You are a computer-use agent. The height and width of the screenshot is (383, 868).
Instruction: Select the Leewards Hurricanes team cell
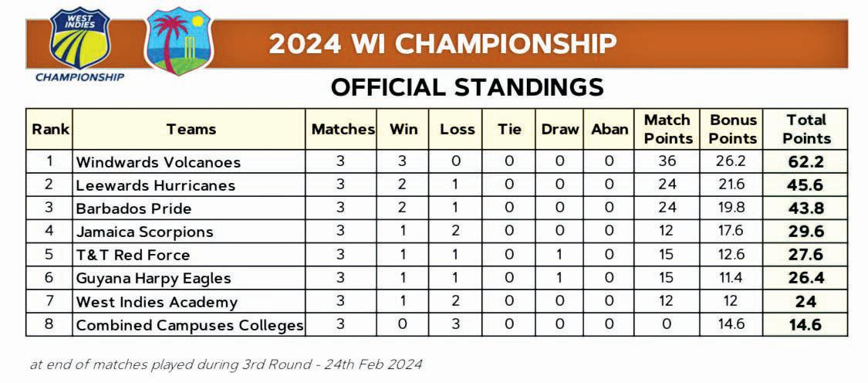[x=155, y=185]
